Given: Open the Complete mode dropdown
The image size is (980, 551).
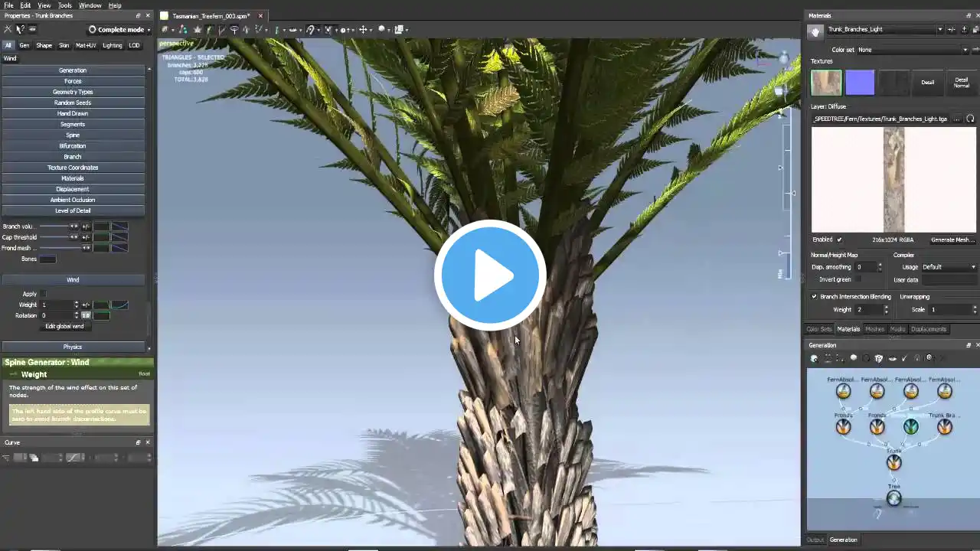Looking at the screenshot, I should [119, 29].
